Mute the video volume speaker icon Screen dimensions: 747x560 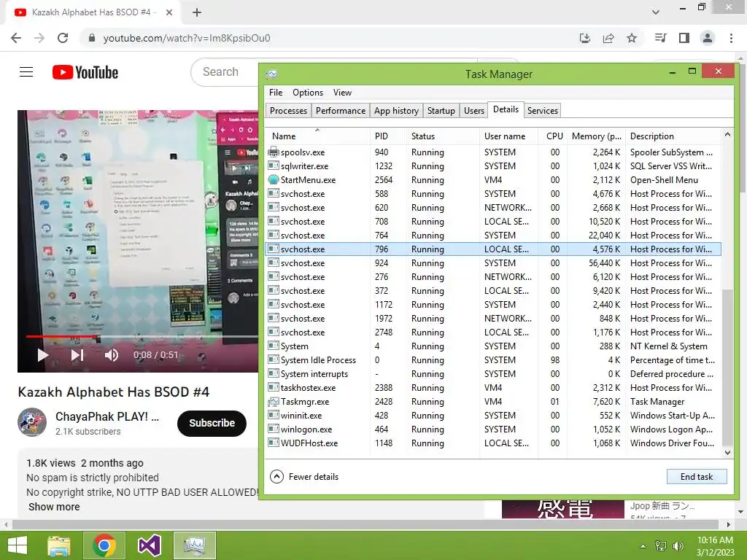111,355
